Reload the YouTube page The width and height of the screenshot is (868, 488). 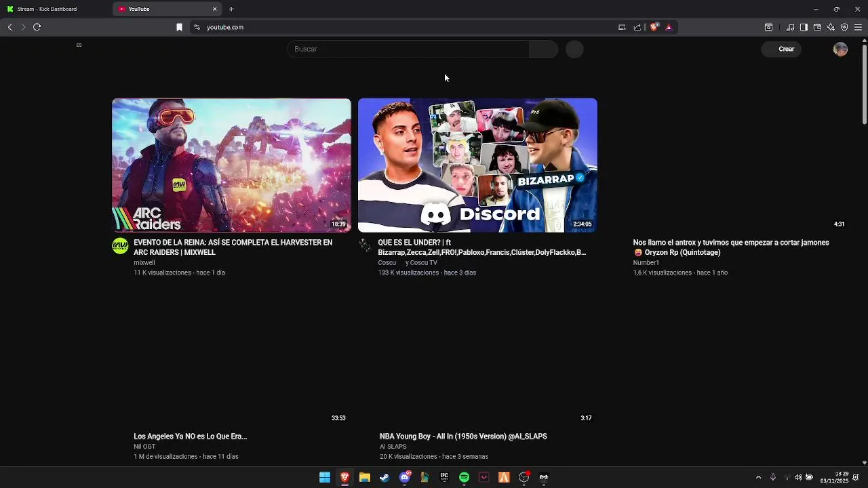pos(37,27)
